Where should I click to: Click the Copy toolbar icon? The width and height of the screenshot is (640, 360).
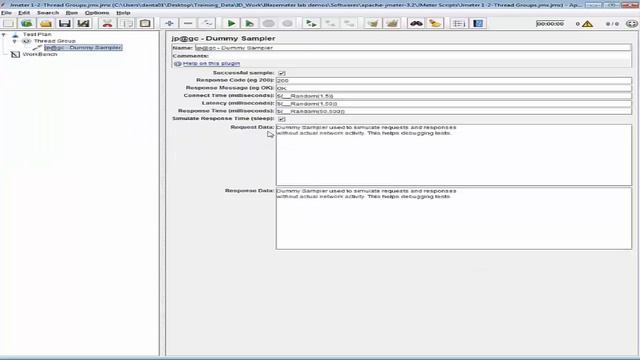click(126, 23)
